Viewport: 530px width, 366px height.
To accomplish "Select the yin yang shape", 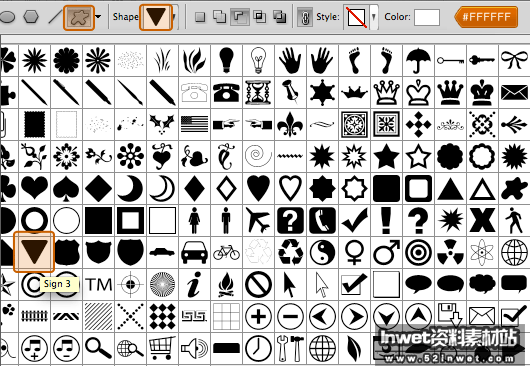I will pos(322,252).
